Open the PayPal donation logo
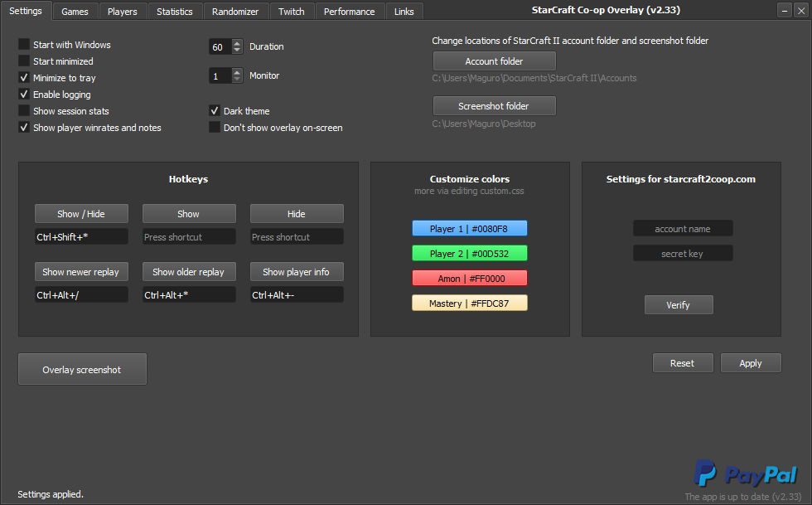The width and height of the screenshot is (812, 505). 745,473
